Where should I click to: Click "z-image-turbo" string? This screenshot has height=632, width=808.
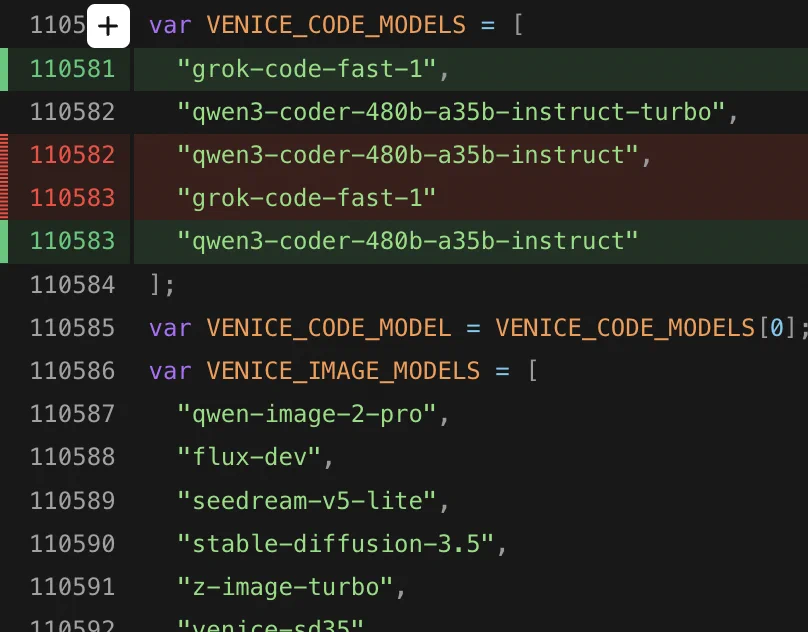tap(285, 587)
